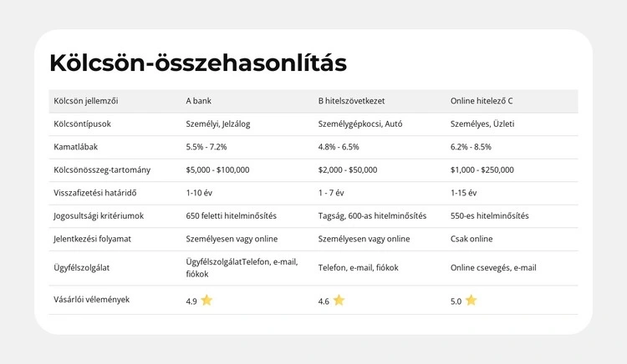Image resolution: width=627 pixels, height=364 pixels.
Task: Click the Csak online cell
Action: (x=472, y=239)
